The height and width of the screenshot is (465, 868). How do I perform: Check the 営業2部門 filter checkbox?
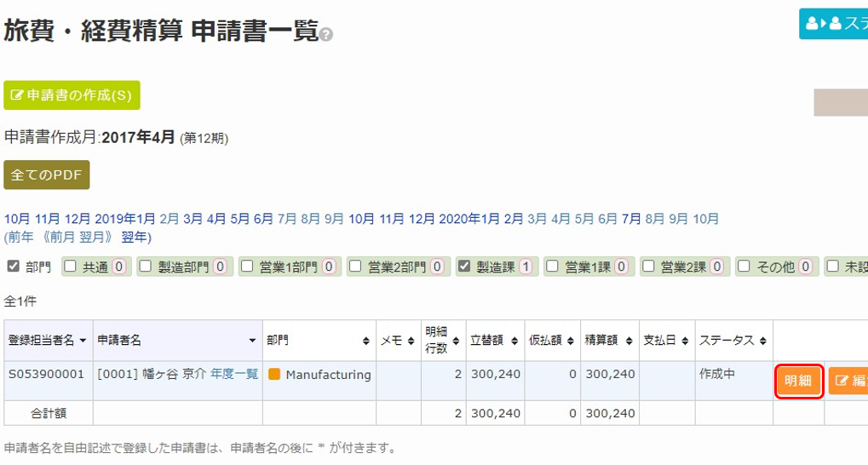tap(355, 267)
